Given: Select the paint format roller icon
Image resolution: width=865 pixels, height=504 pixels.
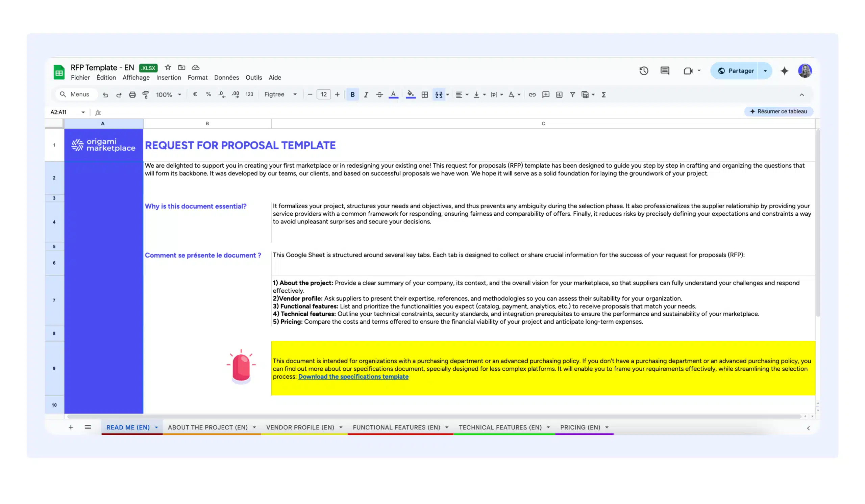Looking at the screenshot, I should click(x=146, y=95).
